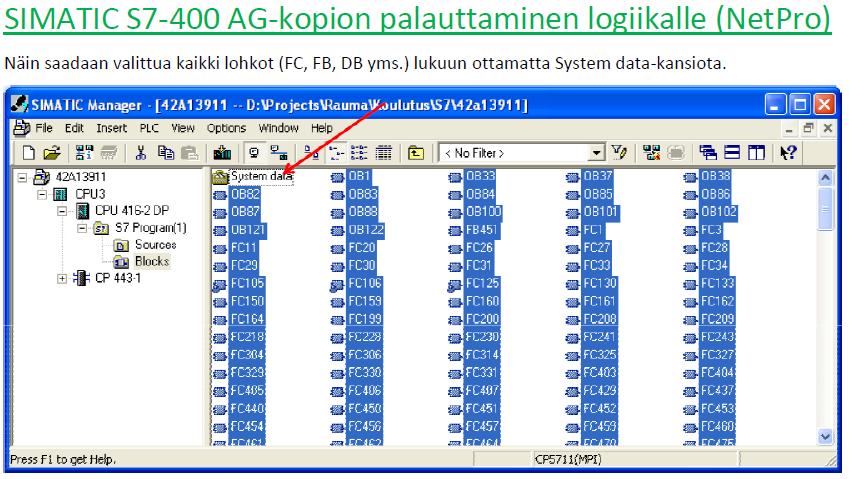
Task: Click the Copy toolbar icon
Action: 166,153
